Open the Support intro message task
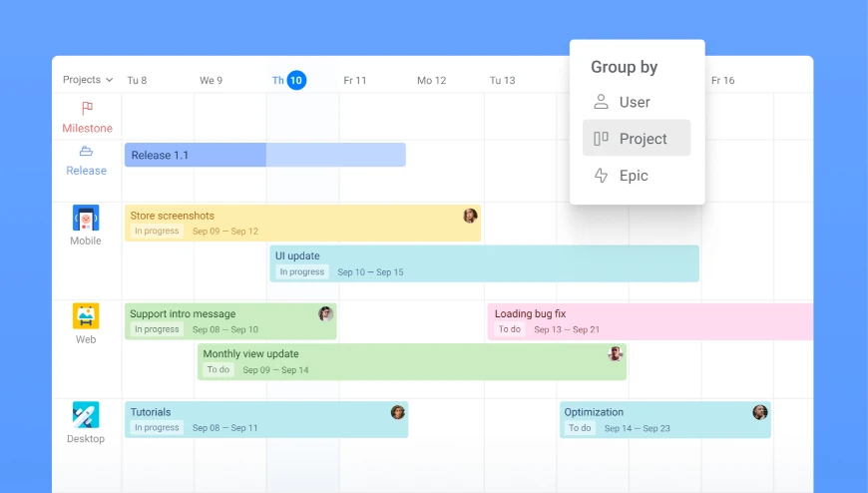Viewport: 868px width, 493px height. (230, 321)
